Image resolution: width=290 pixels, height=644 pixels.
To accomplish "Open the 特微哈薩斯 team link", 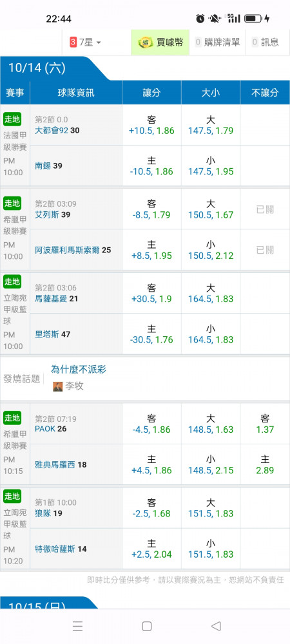I will pos(55,549).
